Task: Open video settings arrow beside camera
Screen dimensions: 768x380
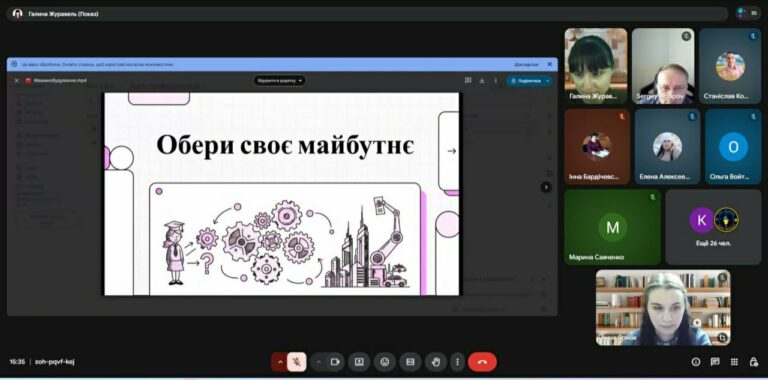Action: point(319,362)
